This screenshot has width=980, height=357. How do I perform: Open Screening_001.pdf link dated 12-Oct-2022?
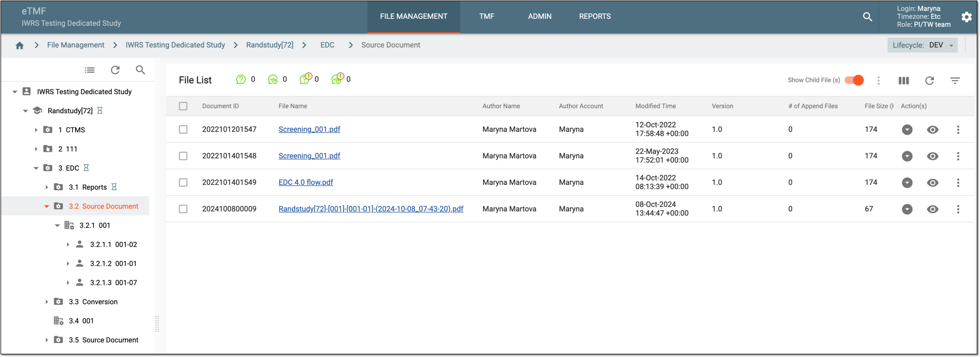click(309, 129)
